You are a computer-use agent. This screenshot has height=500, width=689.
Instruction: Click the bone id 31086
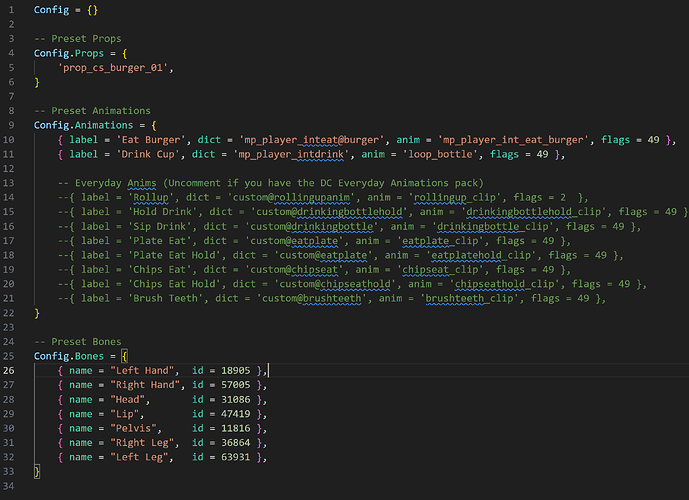(x=236, y=399)
